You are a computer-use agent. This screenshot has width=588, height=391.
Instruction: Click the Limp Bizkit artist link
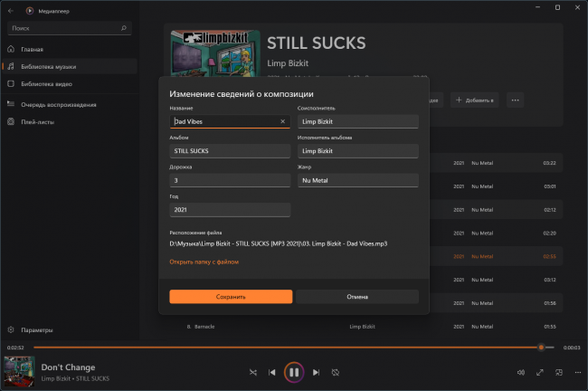click(288, 63)
